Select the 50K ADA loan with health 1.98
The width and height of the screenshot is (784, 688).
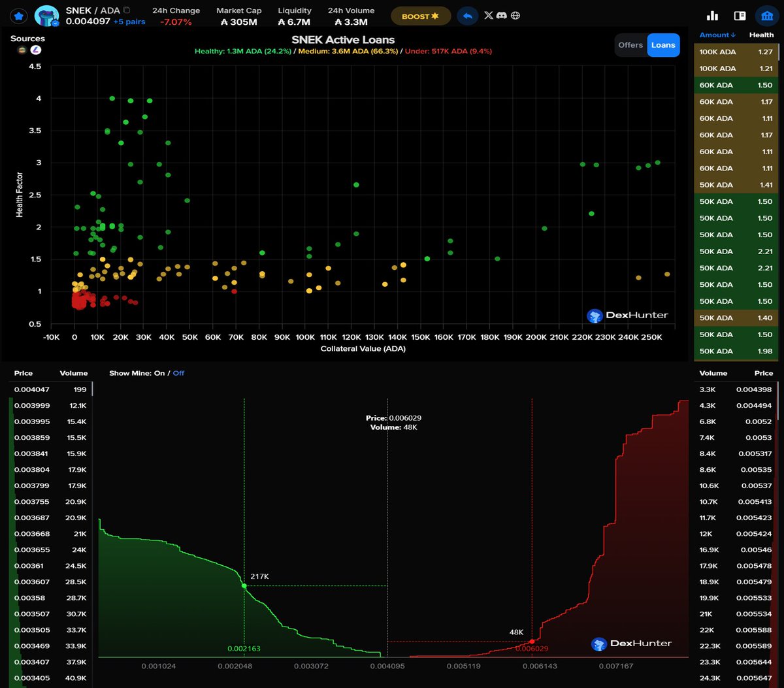(736, 351)
